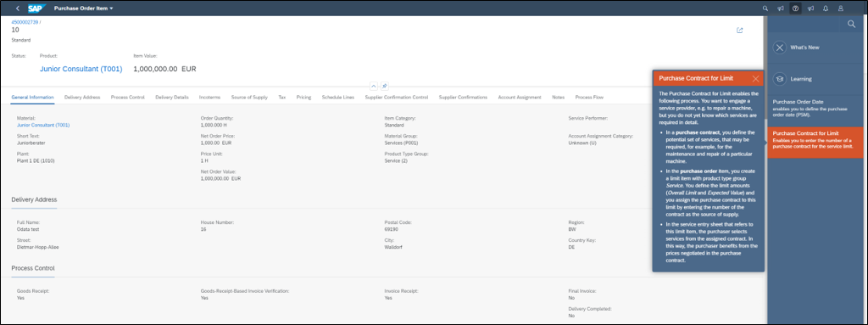Screen dimensions: 868x325
Task: Switch to the Notes tab
Action: click(x=558, y=97)
